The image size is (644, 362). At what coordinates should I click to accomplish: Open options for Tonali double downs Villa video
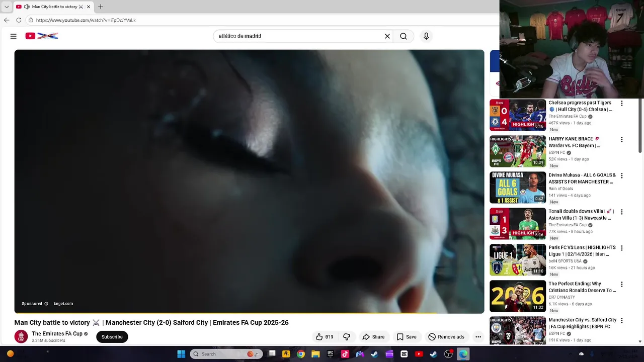pos(622,212)
